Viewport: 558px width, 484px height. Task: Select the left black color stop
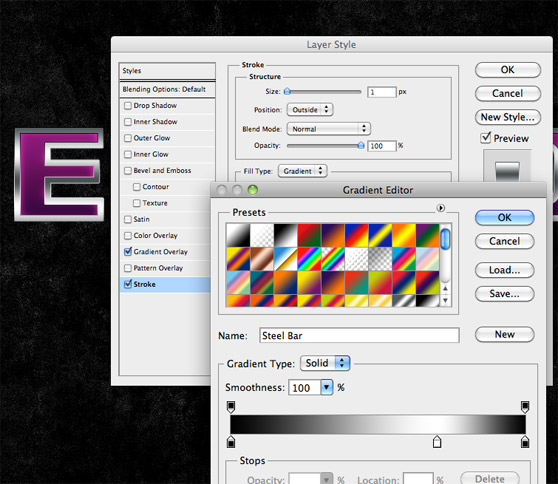(x=231, y=442)
